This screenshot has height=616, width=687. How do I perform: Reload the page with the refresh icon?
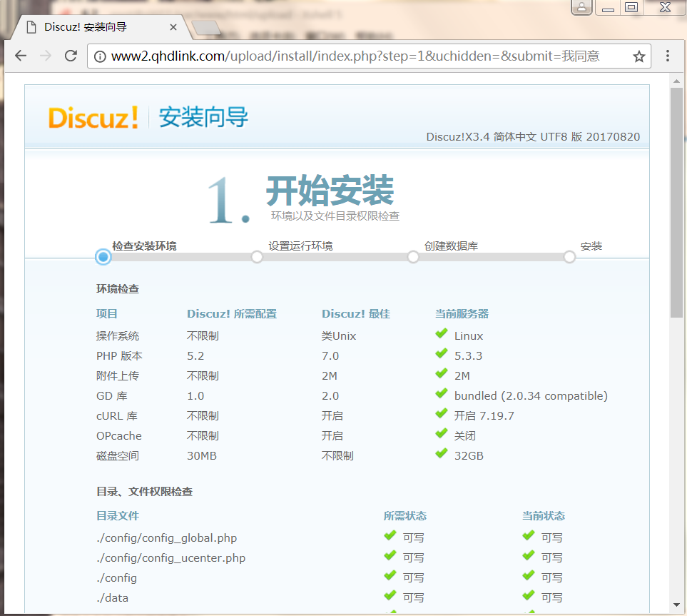tap(71, 56)
